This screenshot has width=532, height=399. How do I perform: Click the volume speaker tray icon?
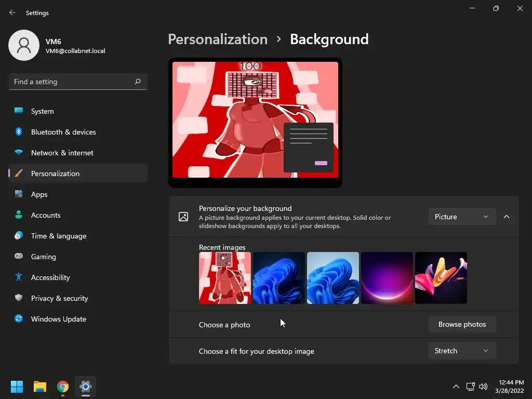tap(483, 387)
